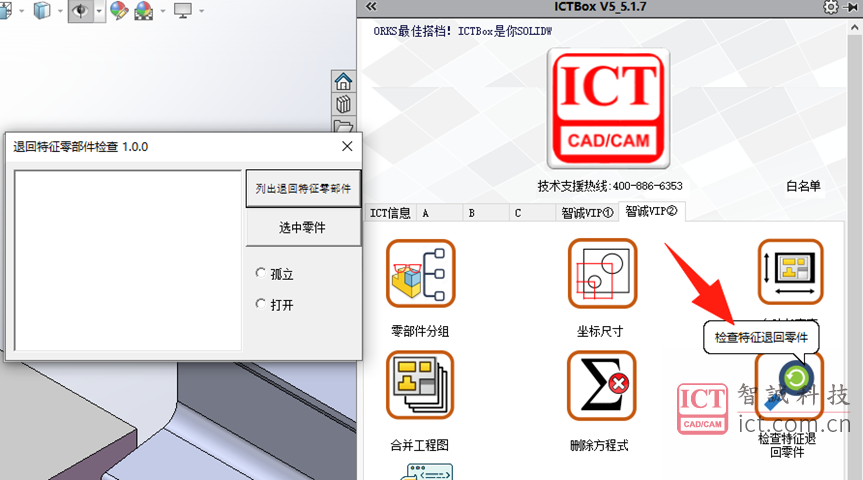Screen dimensions: 863x480
Task: Expand the Hide/Show Items dropdown arrow
Action: (98, 12)
